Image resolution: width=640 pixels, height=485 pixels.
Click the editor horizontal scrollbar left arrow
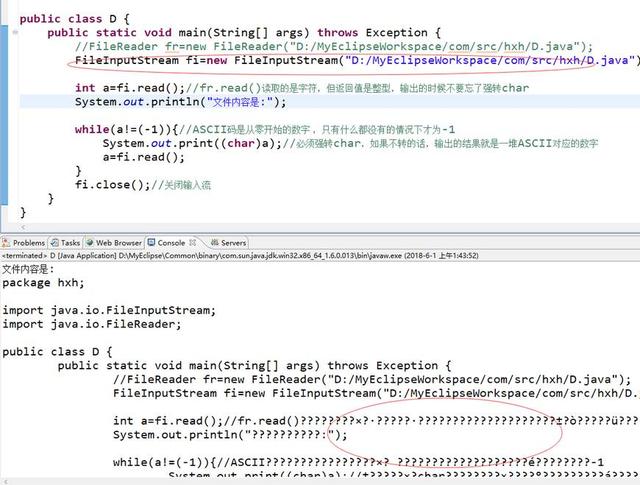[x=23, y=227]
